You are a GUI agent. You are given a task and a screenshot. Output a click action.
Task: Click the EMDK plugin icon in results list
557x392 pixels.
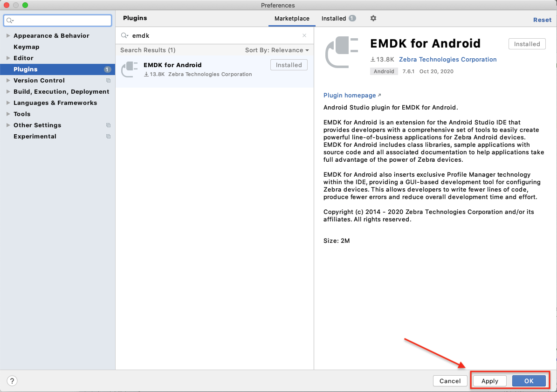coord(129,69)
